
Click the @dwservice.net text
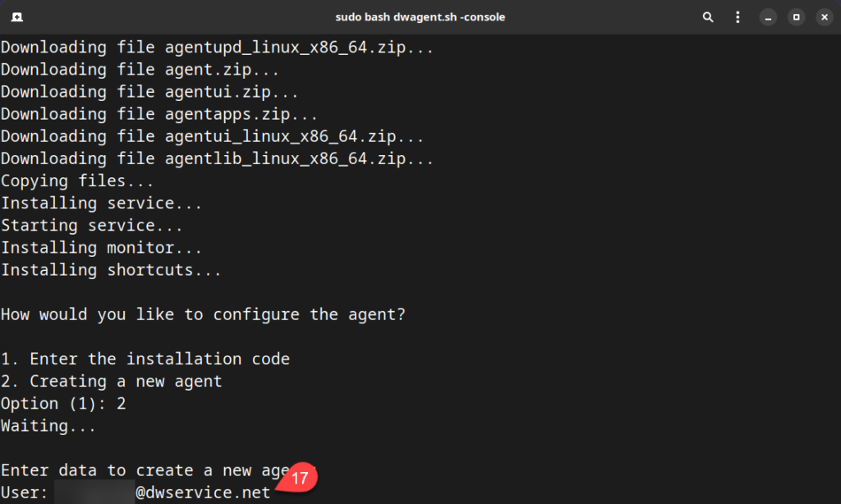(x=202, y=492)
